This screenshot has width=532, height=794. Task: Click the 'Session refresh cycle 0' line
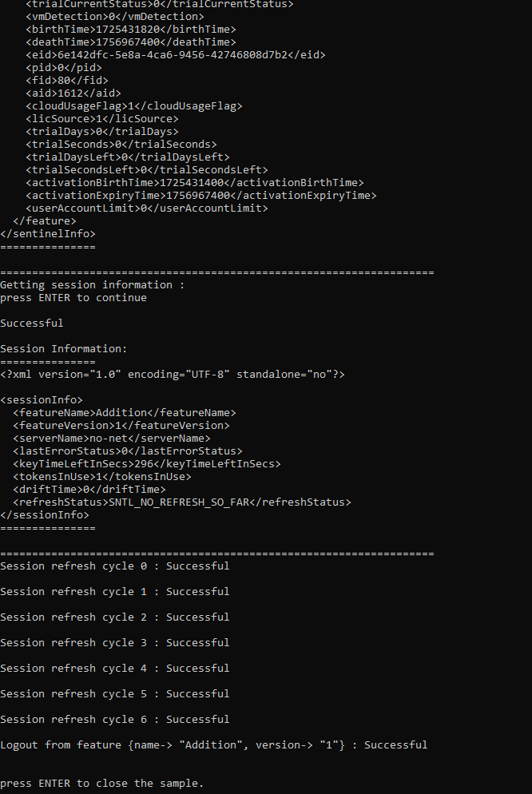click(114, 566)
